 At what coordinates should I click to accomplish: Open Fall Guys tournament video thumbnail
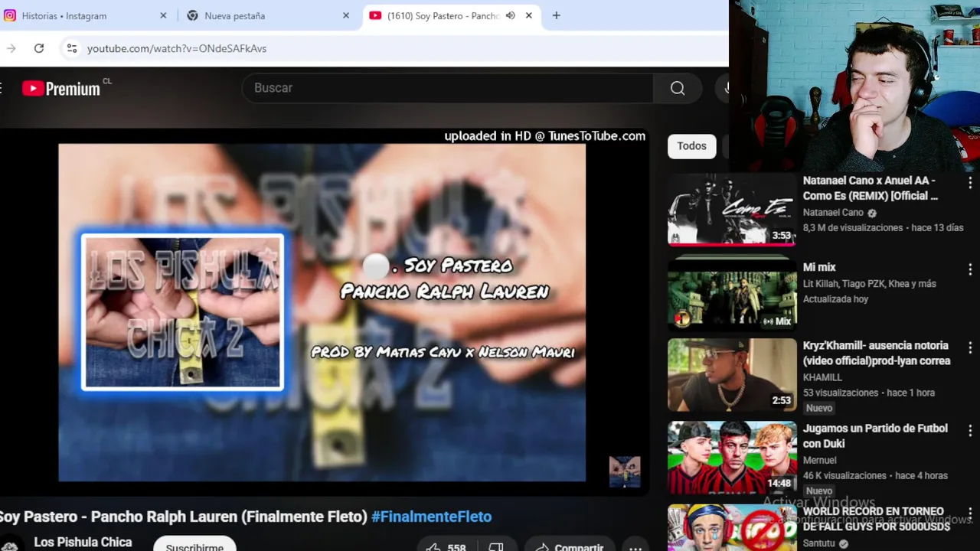[x=732, y=528]
